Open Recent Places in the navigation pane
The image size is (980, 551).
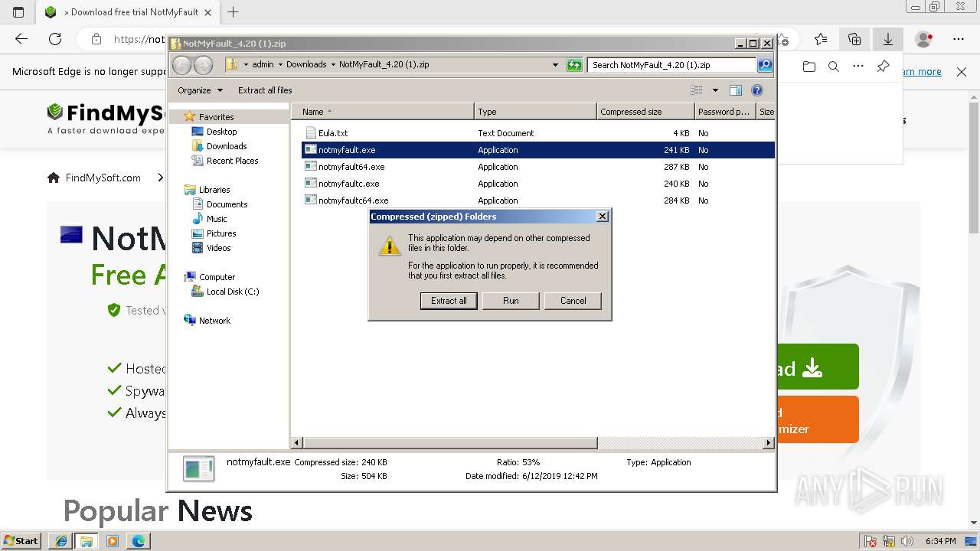tap(232, 161)
